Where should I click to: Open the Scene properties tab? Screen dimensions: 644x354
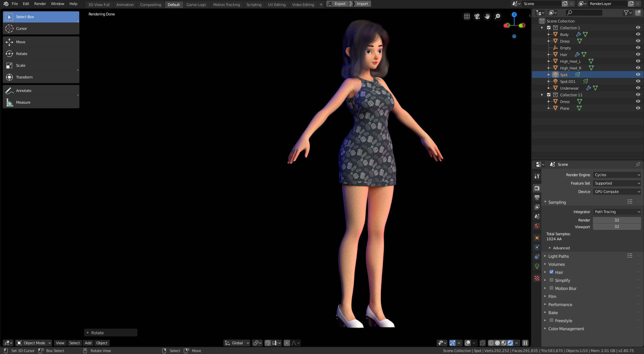[537, 216]
